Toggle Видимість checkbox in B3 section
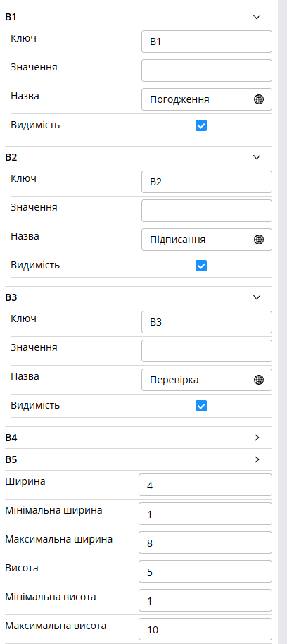This screenshot has width=287, height=644. pos(201,406)
